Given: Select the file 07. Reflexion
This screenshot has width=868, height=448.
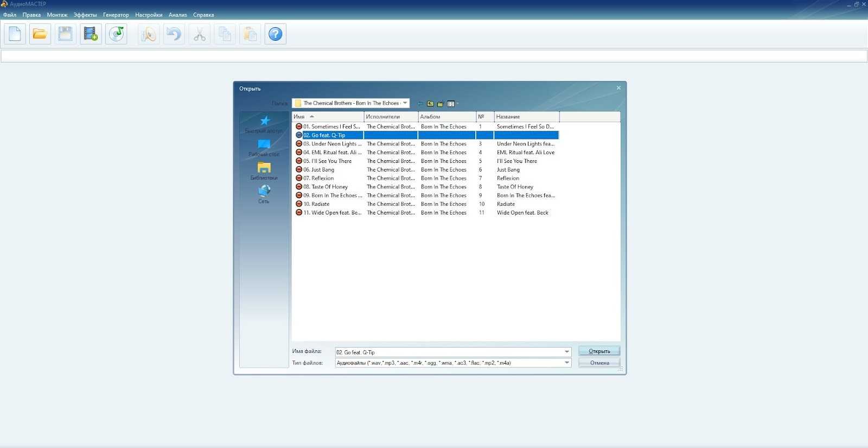Looking at the screenshot, I should pyautogui.click(x=322, y=178).
